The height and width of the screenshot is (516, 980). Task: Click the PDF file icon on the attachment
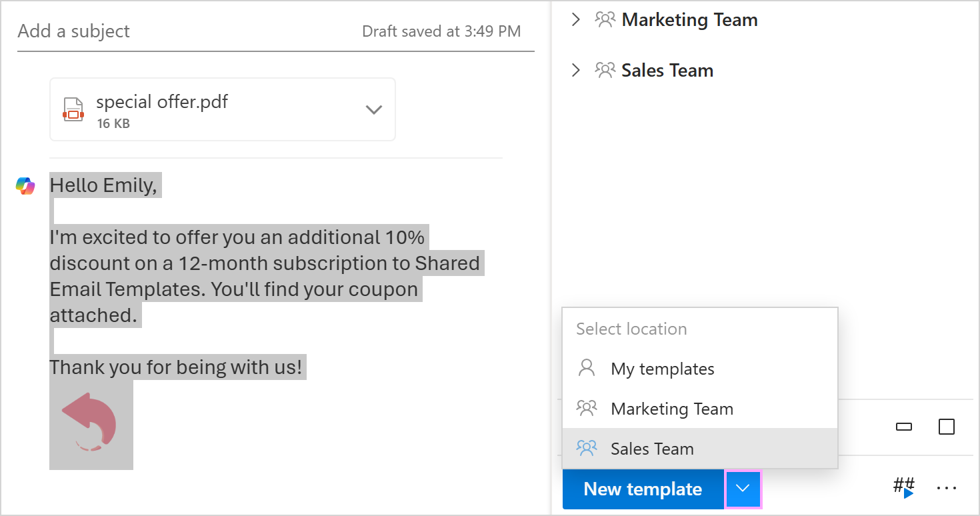pos(73,109)
